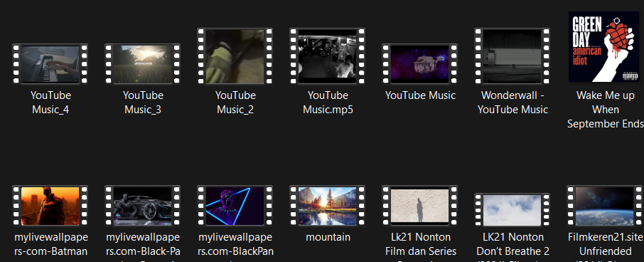Select the Green Day American Idiot album cover
The image size is (644, 262).
(603, 46)
